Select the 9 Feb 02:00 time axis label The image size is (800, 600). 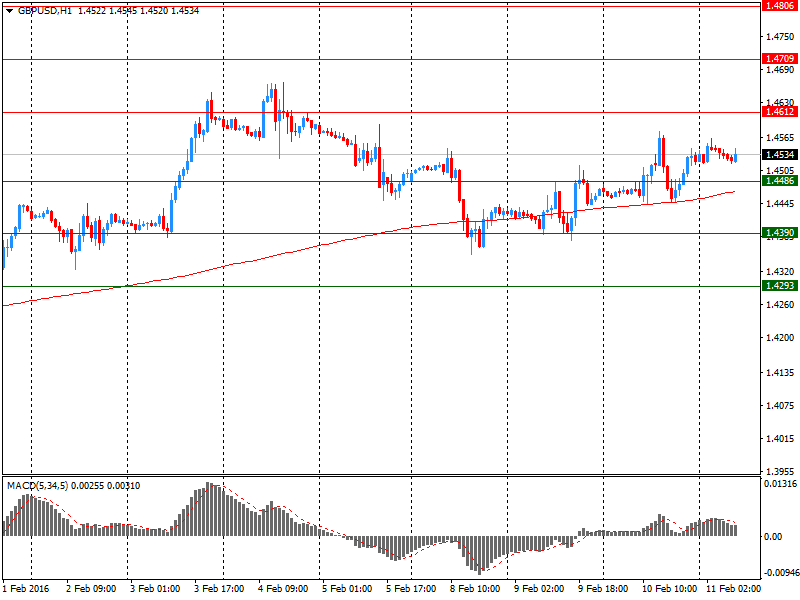(539, 589)
